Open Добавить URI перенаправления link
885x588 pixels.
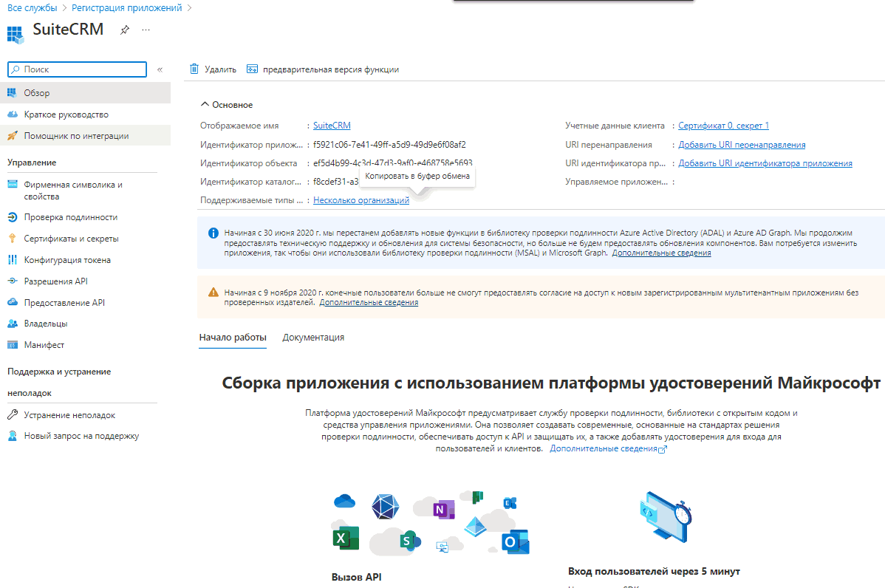tap(741, 145)
